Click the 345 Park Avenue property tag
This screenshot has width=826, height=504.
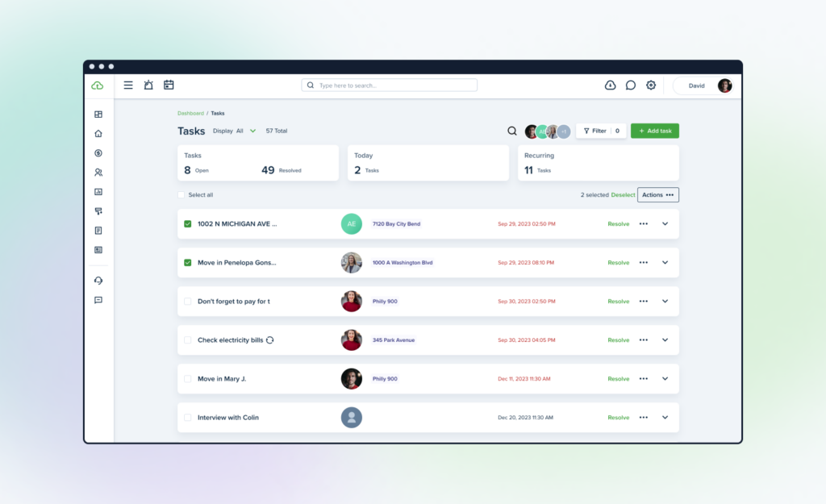[x=394, y=339]
